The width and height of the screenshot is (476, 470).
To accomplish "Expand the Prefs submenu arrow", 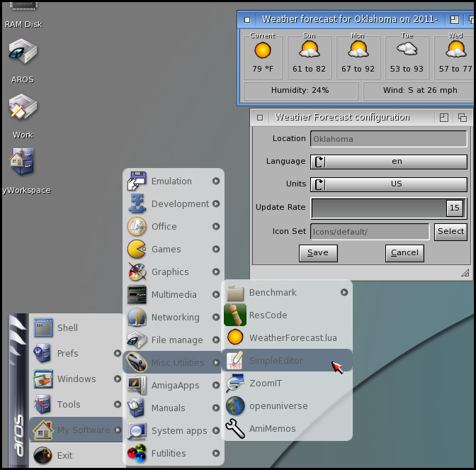I will [x=118, y=353].
